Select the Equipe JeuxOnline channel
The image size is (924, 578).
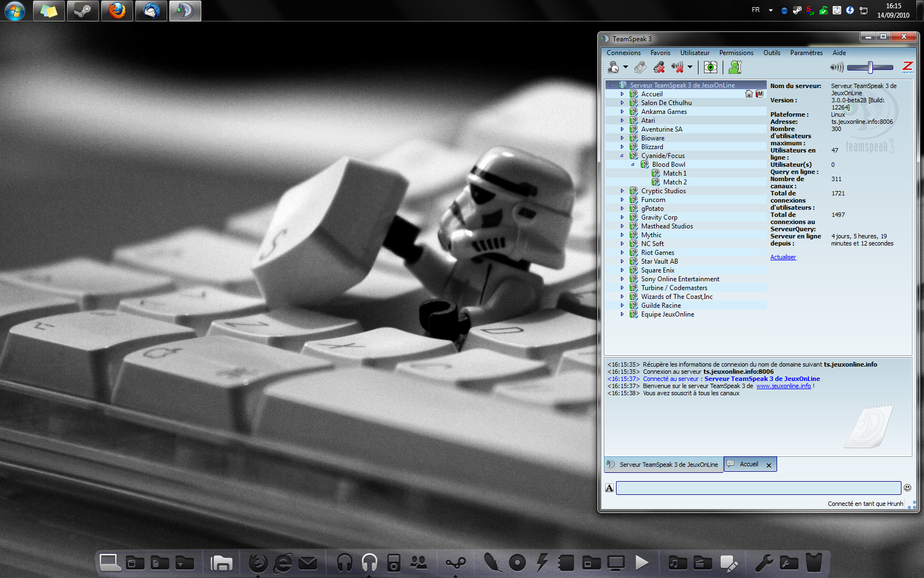pyautogui.click(x=667, y=314)
